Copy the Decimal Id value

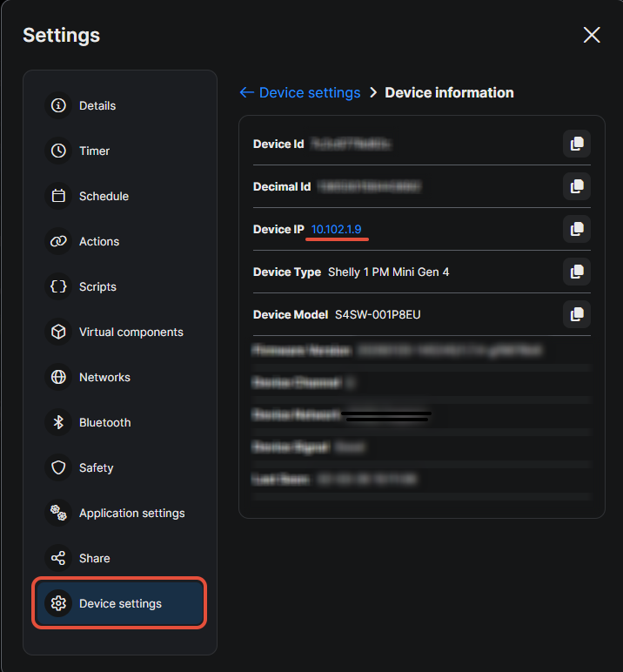click(576, 186)
